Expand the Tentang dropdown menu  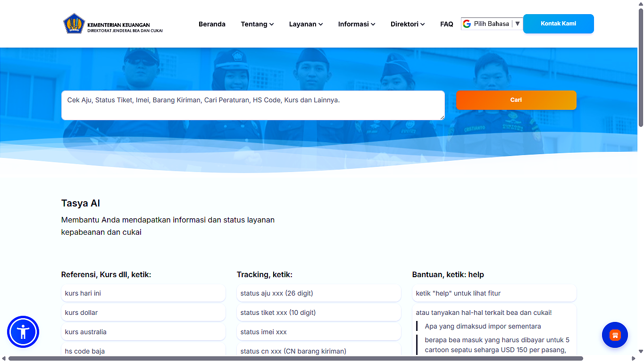[x=257, y=24]
